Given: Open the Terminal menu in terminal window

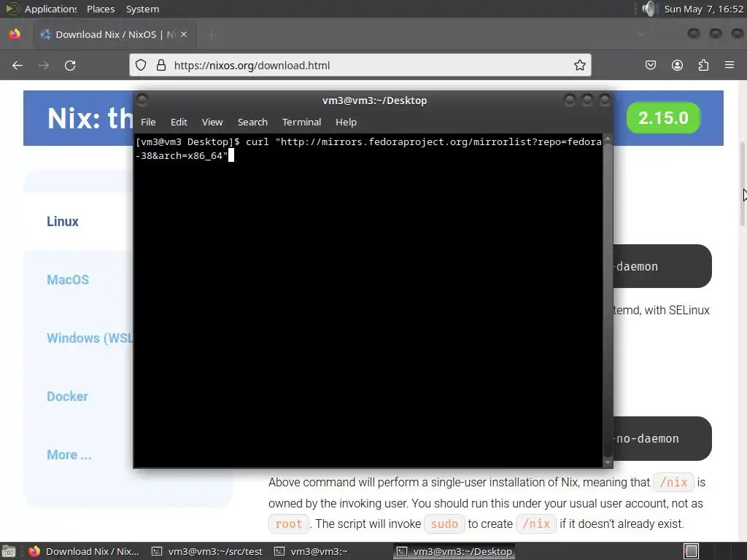Looking at the screenshot, I should [x=301, y=122].
